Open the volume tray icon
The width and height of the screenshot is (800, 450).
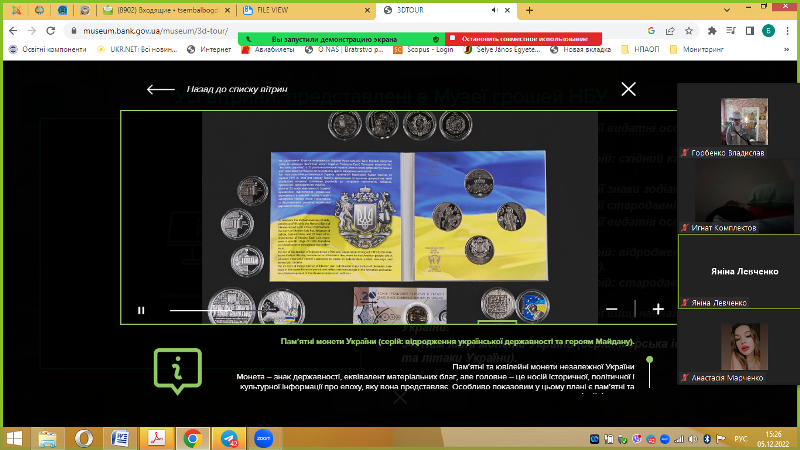tap(692, 439)
